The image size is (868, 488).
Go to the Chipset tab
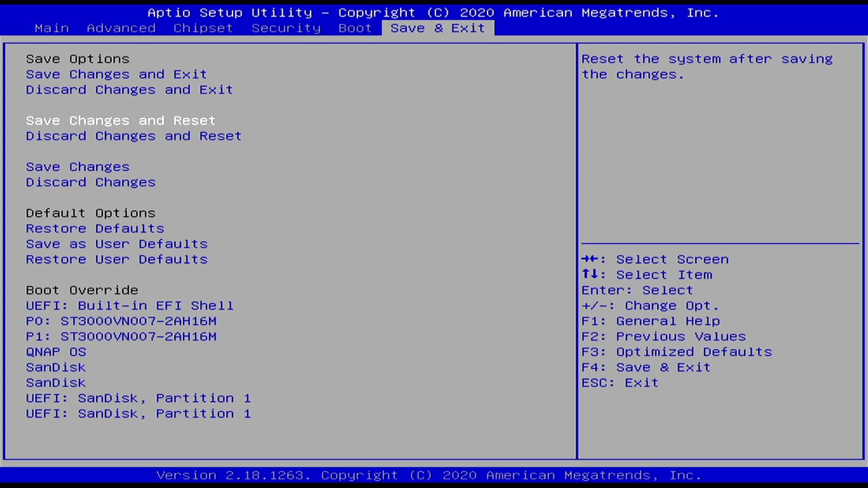203,28
